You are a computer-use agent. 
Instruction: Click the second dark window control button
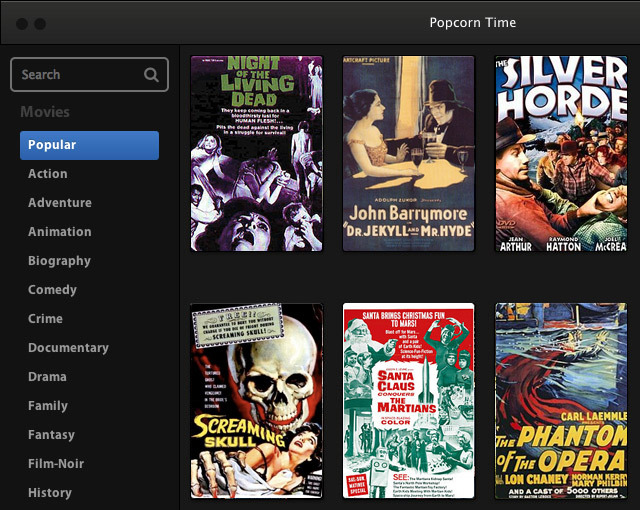pyautogui.click(x=40, y=24)
